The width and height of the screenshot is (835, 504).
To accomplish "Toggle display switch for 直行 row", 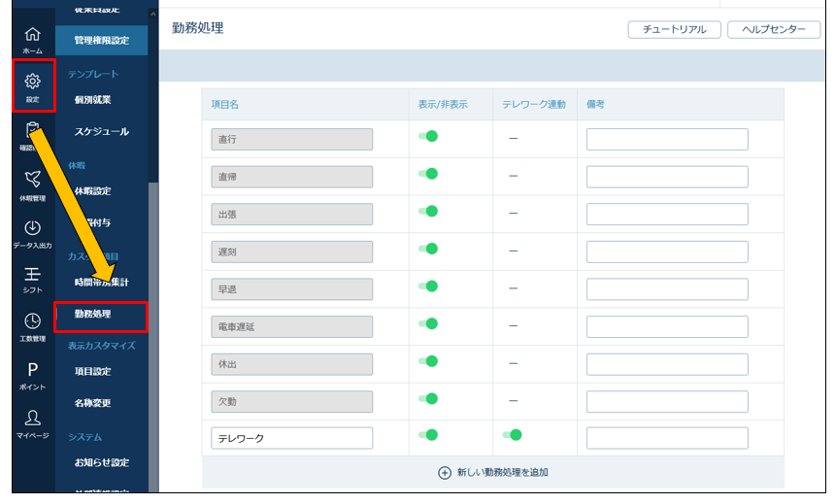I will 428,136.
